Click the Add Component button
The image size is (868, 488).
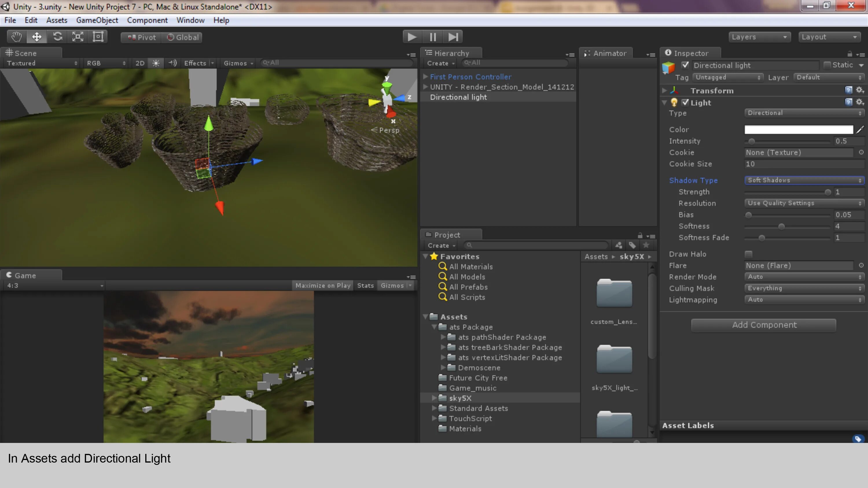point(764,325)
